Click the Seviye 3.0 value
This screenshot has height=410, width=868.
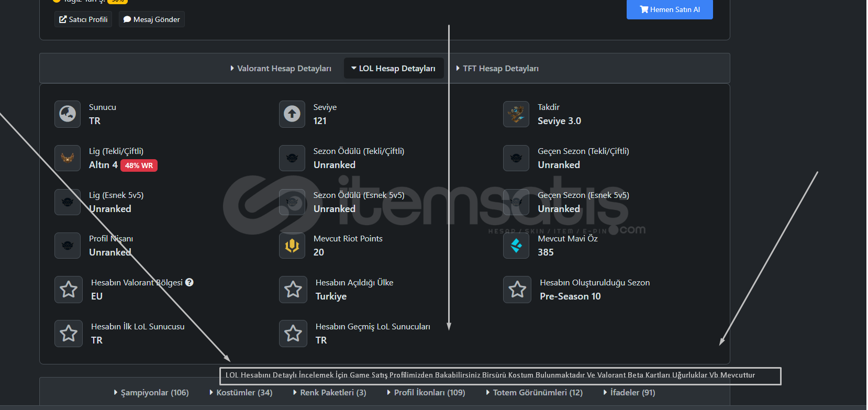pyautogui.click(x=559, y=121)
